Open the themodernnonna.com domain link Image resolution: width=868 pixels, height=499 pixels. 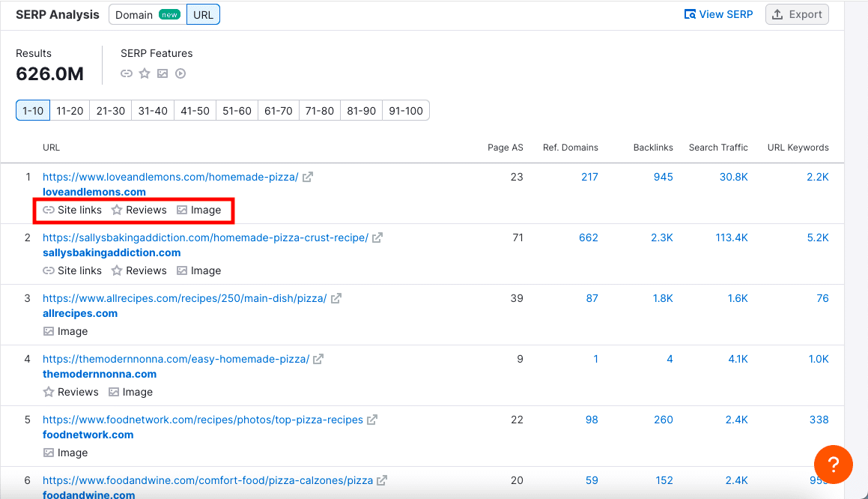100,374
